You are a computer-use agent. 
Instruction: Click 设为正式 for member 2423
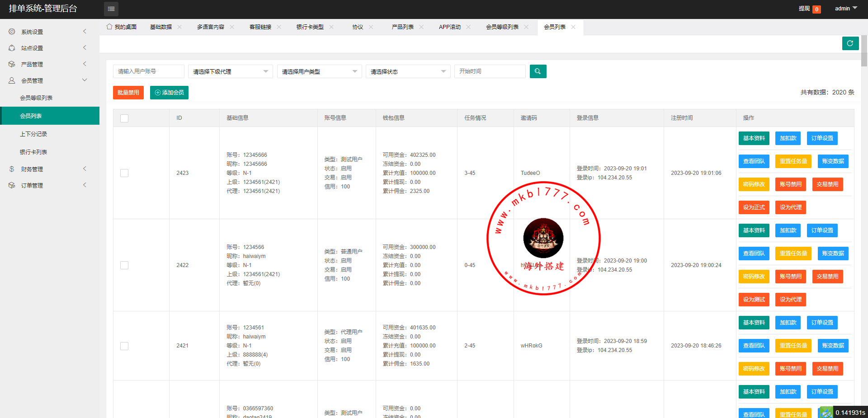point(754,207)
